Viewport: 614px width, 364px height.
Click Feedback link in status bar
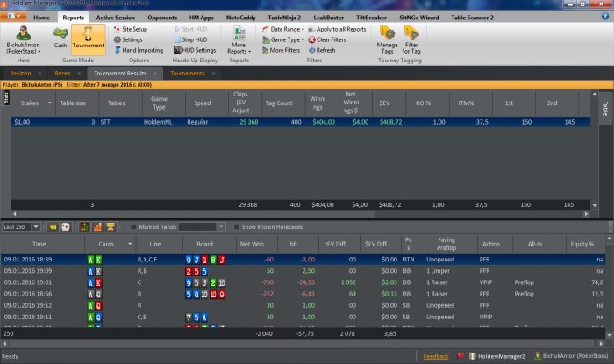point(436,357)
